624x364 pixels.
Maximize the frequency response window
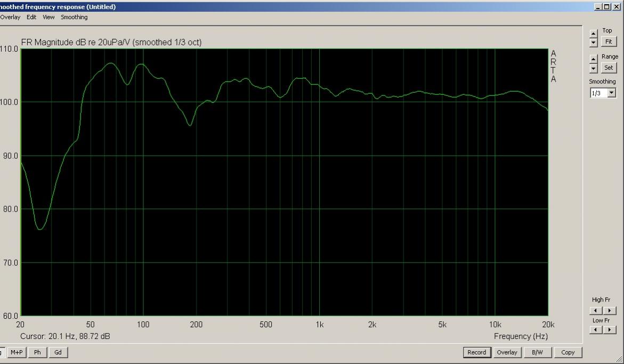pos(606,7)
